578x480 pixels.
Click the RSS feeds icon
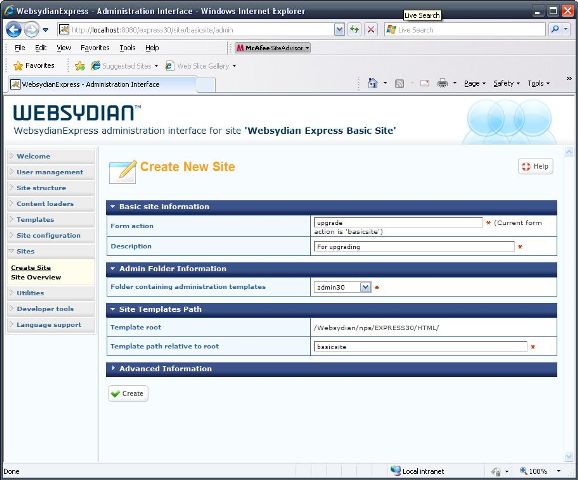[399, 84]
